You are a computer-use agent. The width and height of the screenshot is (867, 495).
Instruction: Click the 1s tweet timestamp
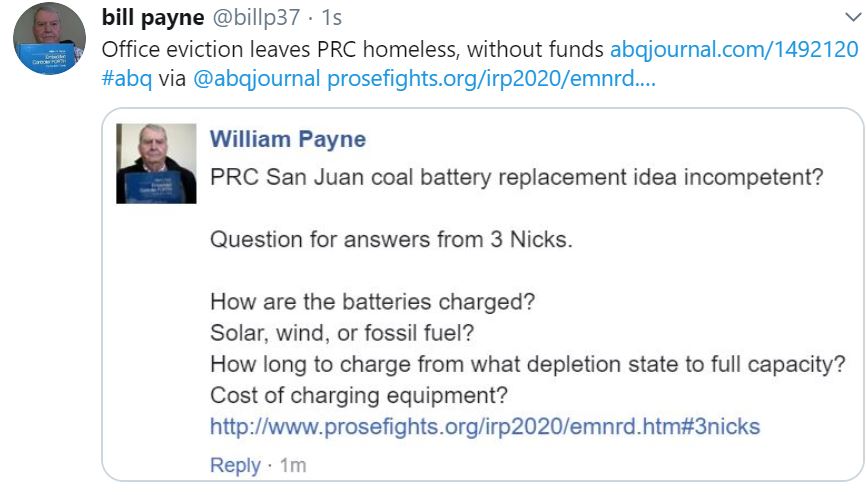[x=331, y=18]
